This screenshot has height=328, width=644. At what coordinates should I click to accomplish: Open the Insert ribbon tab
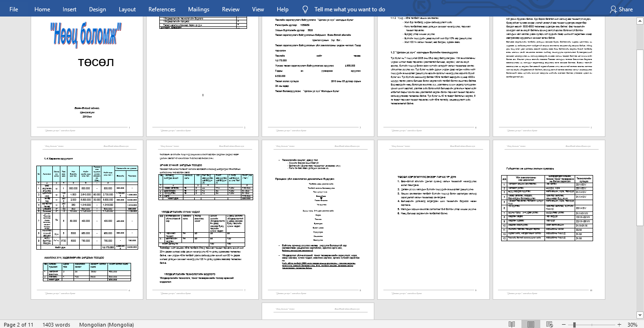click(x=69, y=9)
